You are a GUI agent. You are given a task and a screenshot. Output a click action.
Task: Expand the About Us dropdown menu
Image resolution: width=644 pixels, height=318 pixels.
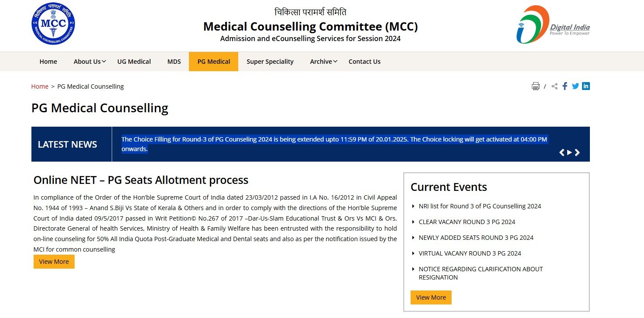(89, 62)
